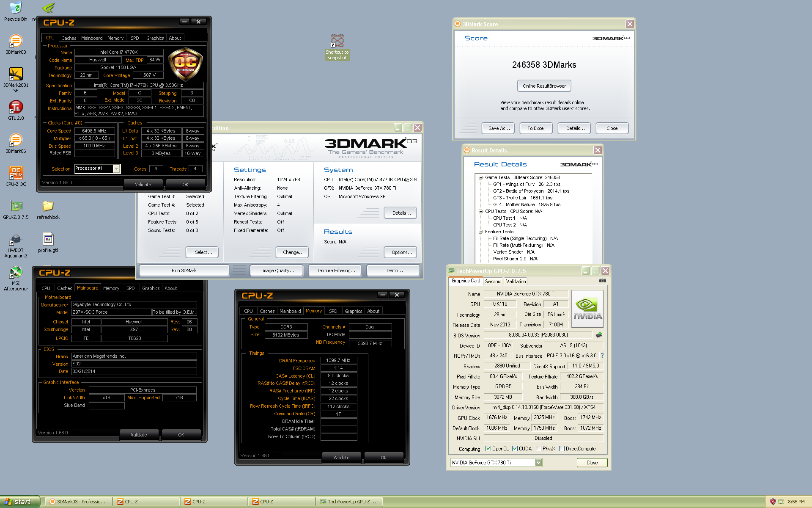Image resolution: width=812 pixels, height=508 pixels.
Task: Open 3DMark03 Professional taskbar button
Action: [x=78, y=502]
